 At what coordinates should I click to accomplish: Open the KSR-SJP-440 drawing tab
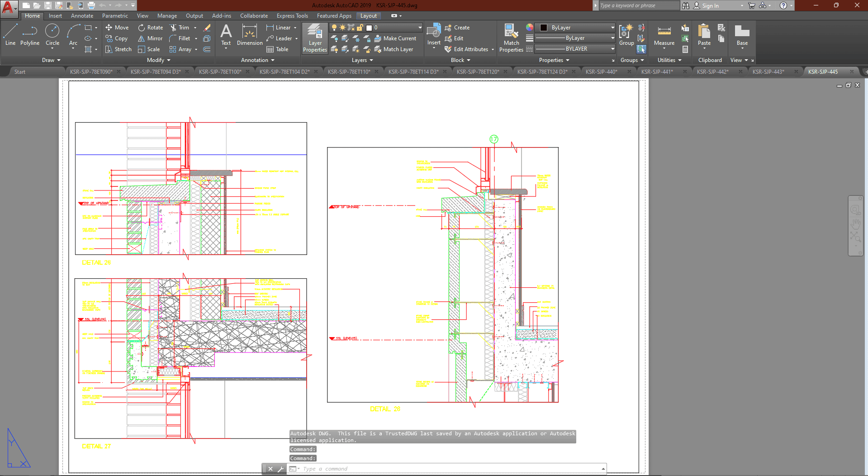point(601,71)
